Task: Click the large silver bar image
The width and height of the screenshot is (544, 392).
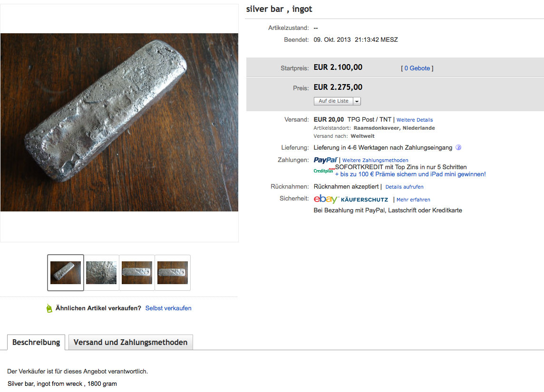Action: click(119, 123)
